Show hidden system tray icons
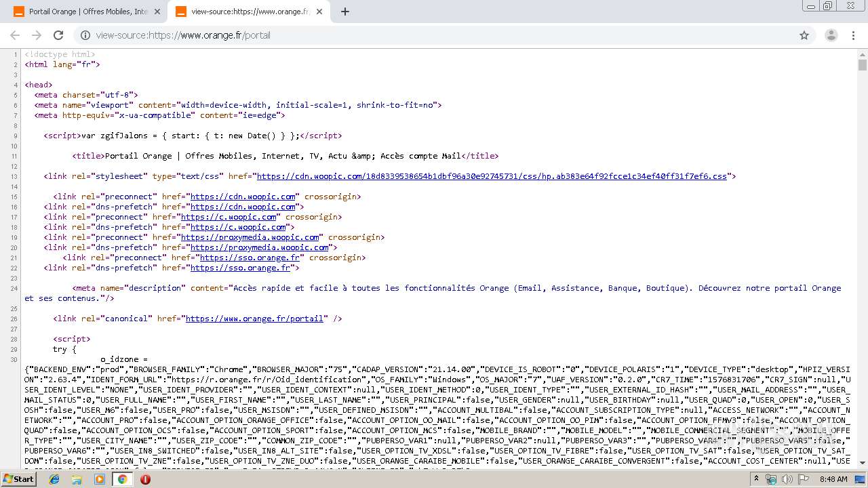This screenshot has height=488, width=868. click(x=756, y=479)
